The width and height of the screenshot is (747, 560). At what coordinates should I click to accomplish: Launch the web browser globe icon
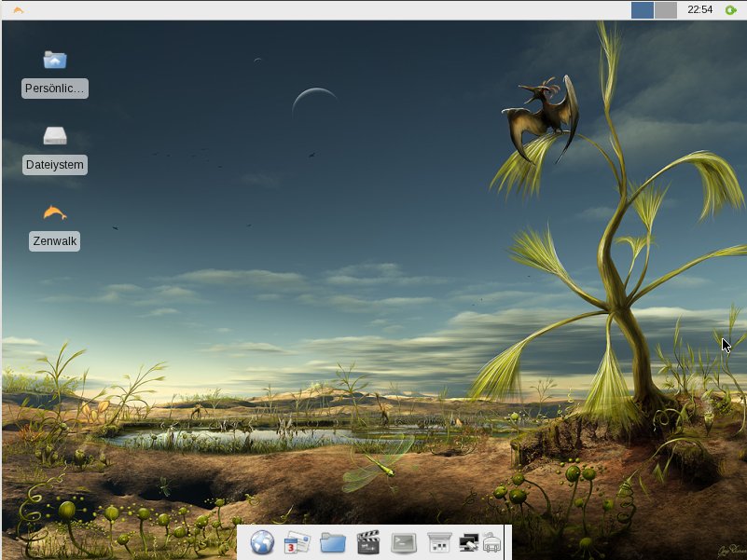tap(262, 542)
